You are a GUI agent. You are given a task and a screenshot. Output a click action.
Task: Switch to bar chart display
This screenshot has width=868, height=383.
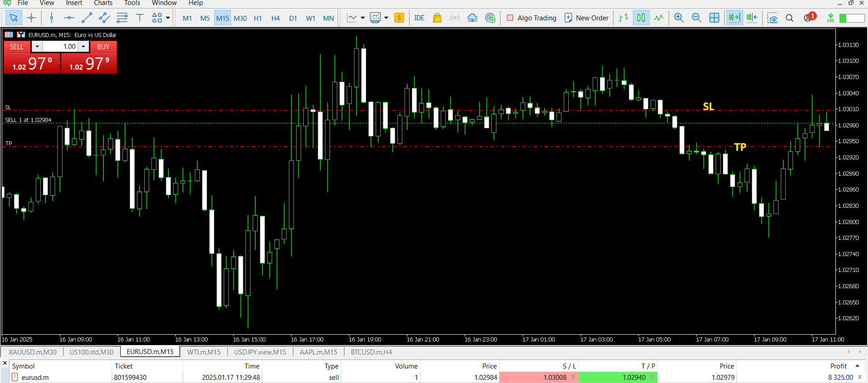(623, 18)
